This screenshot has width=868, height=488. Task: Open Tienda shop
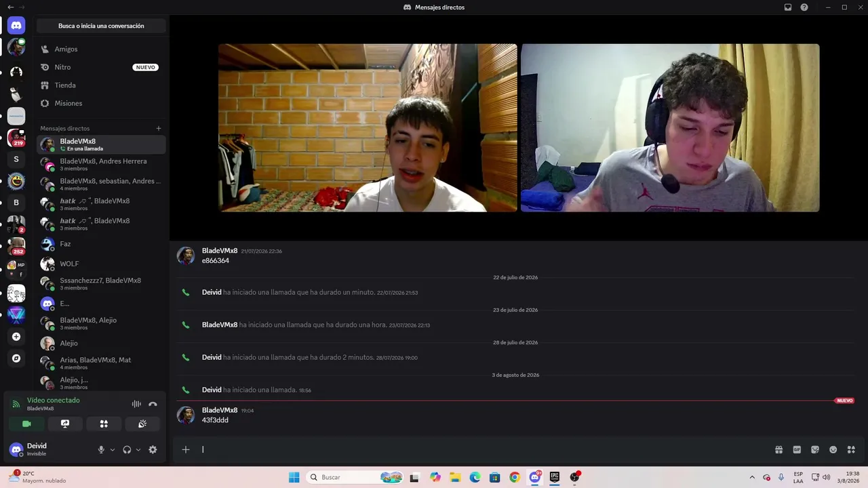pyautogui.click(x=101, y=85)
